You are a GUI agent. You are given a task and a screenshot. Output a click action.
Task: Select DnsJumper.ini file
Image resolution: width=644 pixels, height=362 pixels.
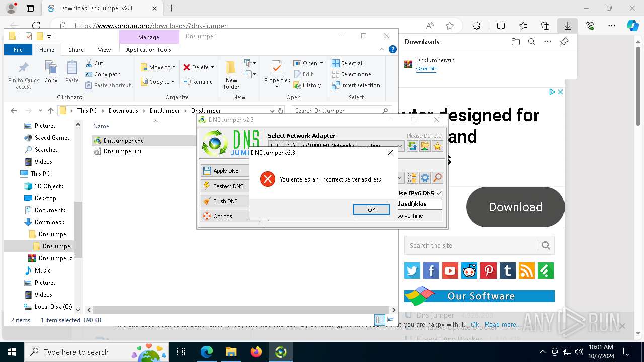click(x=117, y=151)
